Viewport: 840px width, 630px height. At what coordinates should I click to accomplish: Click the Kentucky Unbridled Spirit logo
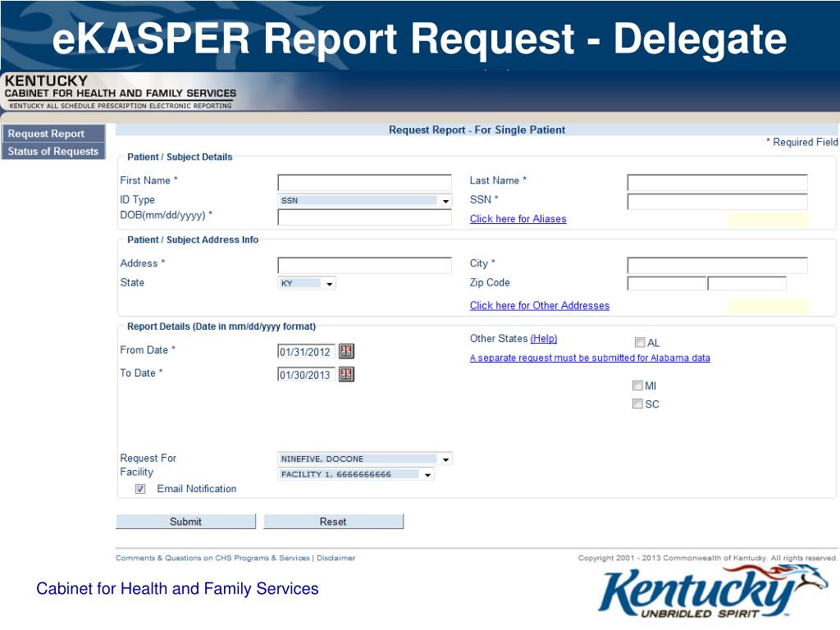(711, 592)
